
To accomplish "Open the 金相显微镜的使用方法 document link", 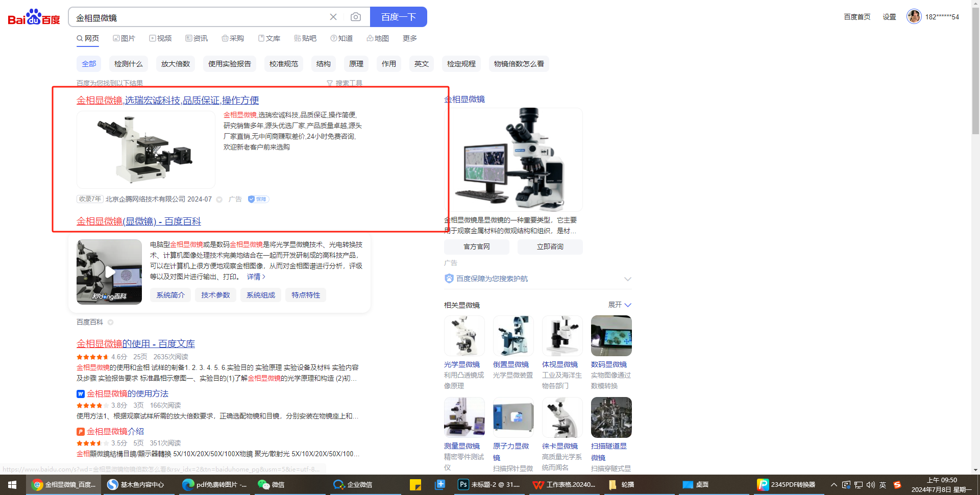I will [x=128, y=393].
